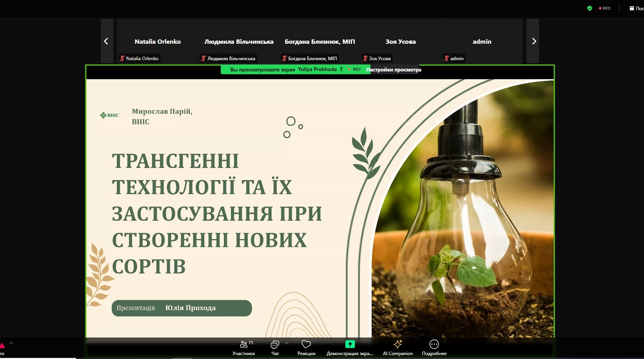Select Богдана Близнюк's participant tile
This screenshot has height=359, width=644.
tap(320, 41)
